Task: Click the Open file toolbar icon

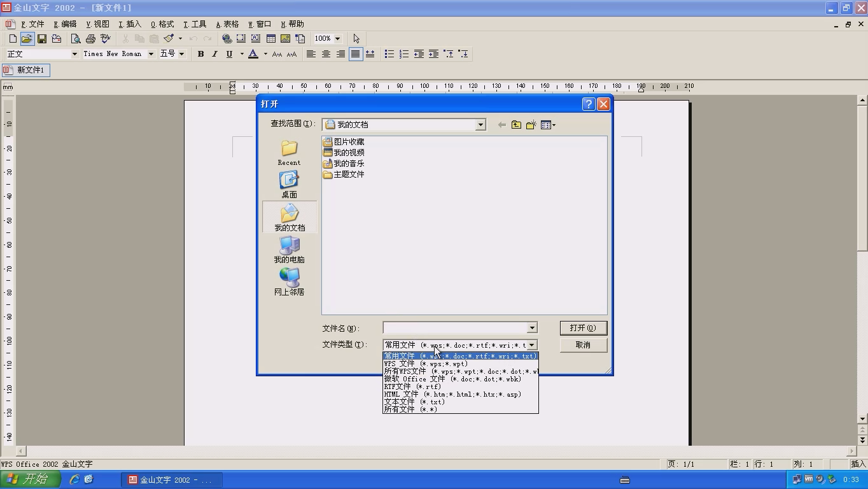Action: tap(27, 39)
